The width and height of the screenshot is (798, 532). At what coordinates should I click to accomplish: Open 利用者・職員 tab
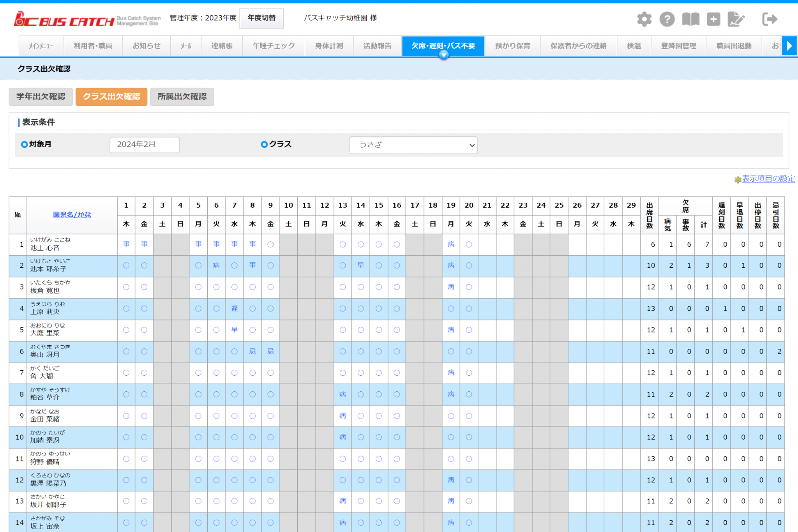[93, 46]
